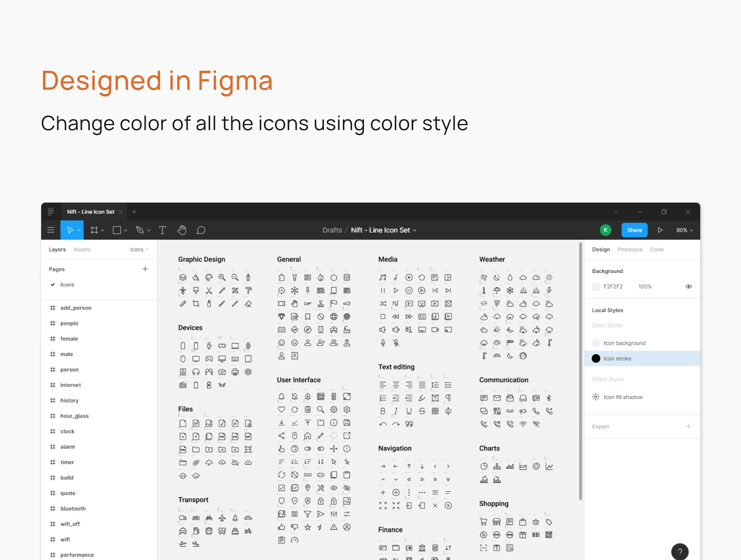
Task: Switch to the Assets tab
Action: [x=82, y=250]
